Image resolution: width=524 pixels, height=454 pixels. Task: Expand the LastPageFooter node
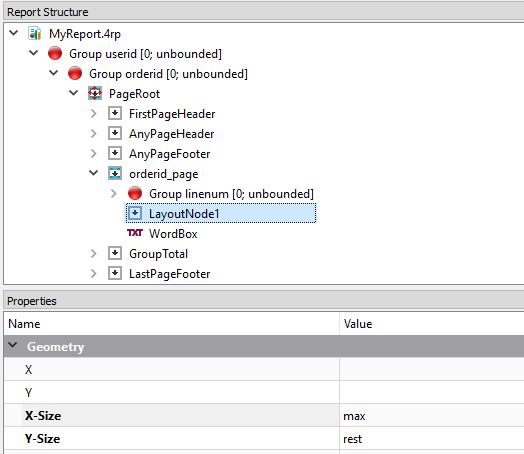point(94,274)
